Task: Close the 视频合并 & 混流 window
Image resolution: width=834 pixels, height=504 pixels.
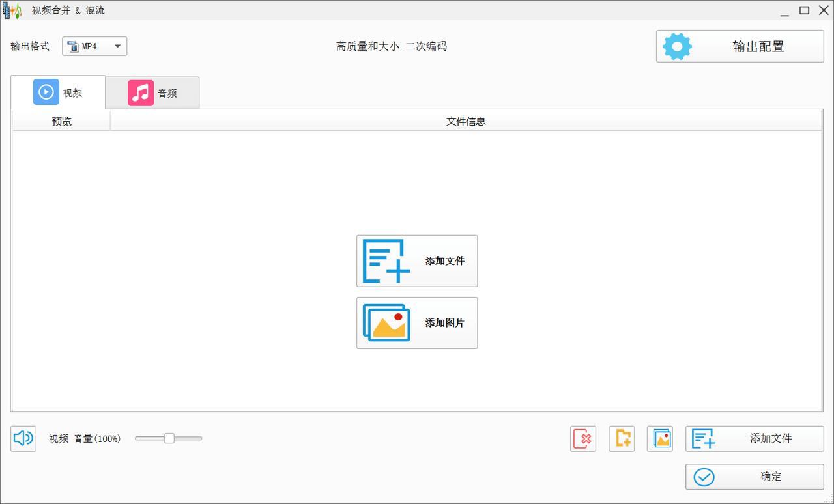Action: point(823,10)
